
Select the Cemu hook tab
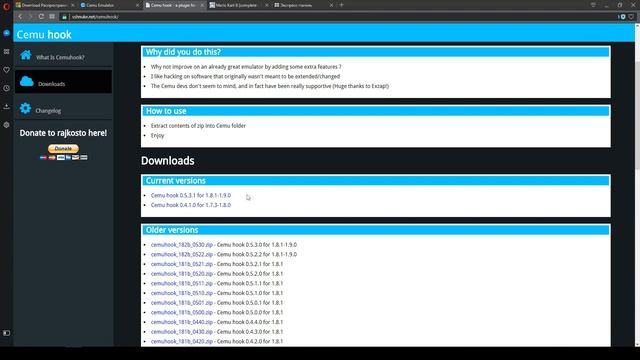coord(174,5)
